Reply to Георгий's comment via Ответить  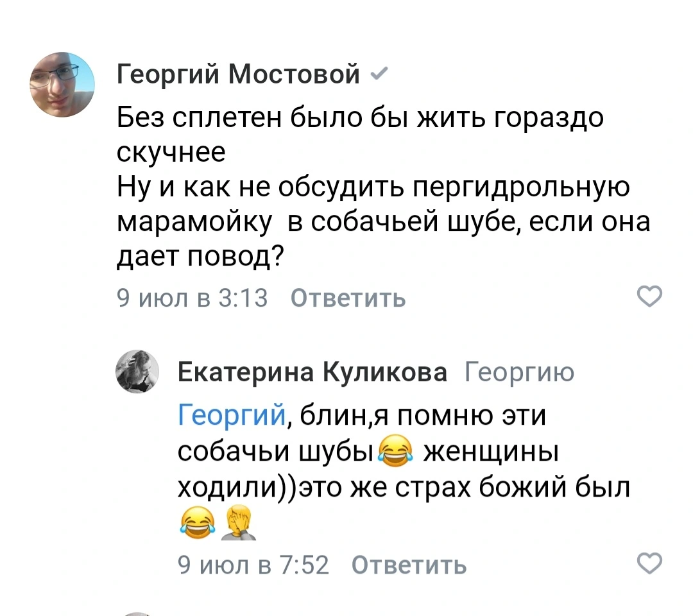[347, 297]
